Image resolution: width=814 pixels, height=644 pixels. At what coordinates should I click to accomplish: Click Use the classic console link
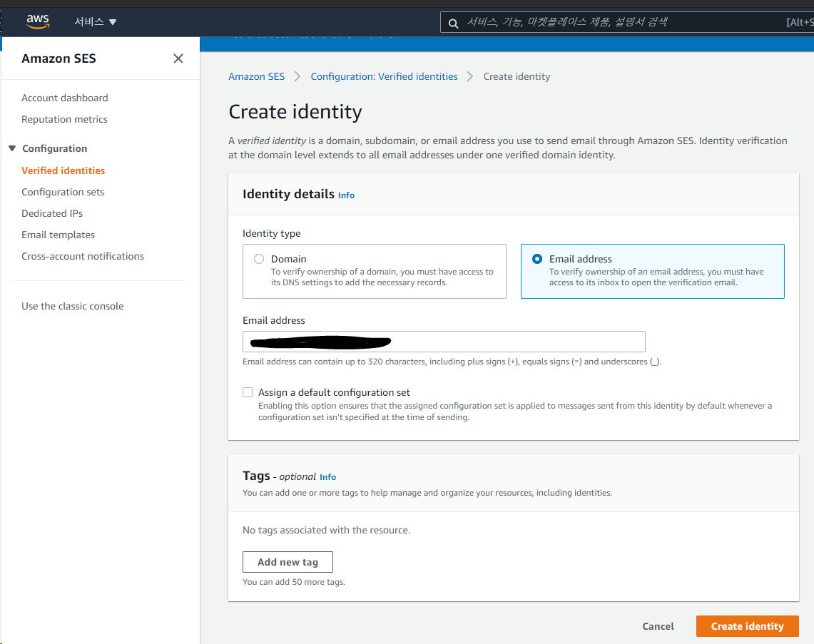[73, 306]
